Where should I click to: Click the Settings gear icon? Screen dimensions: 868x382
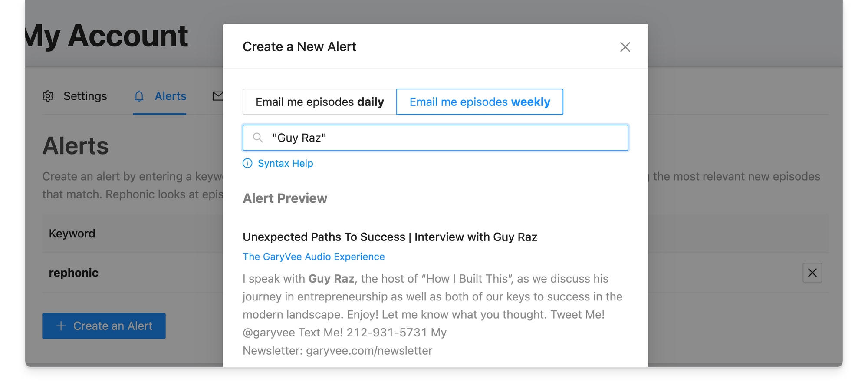tap(48, 96)
